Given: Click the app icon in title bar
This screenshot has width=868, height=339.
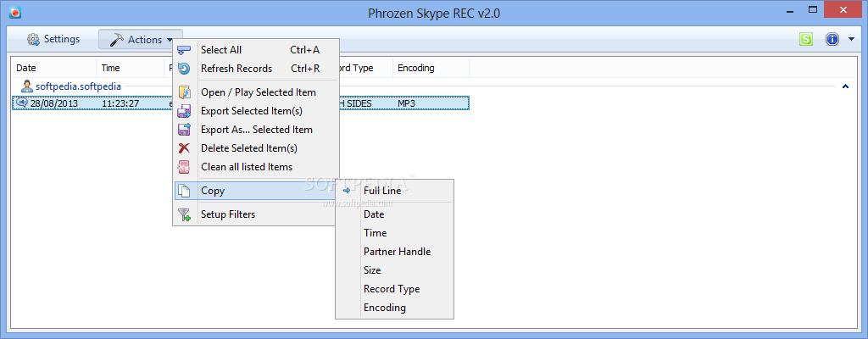Looking at the screenshot, I should tap(15, 13).
